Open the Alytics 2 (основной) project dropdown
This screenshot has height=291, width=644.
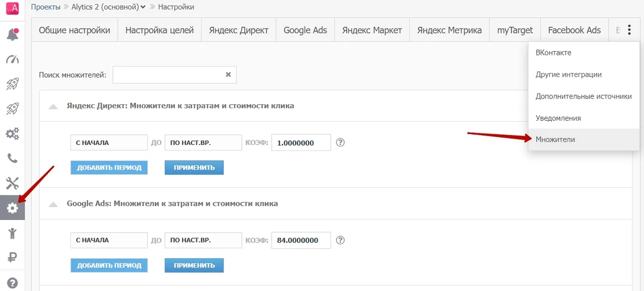pos(109,7)
